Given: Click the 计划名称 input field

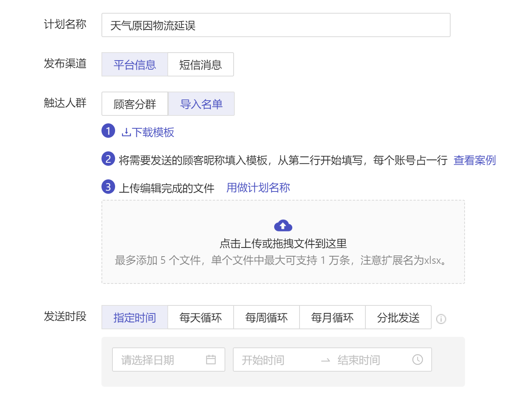Looking at the screenshot, I should pos(276,25).
